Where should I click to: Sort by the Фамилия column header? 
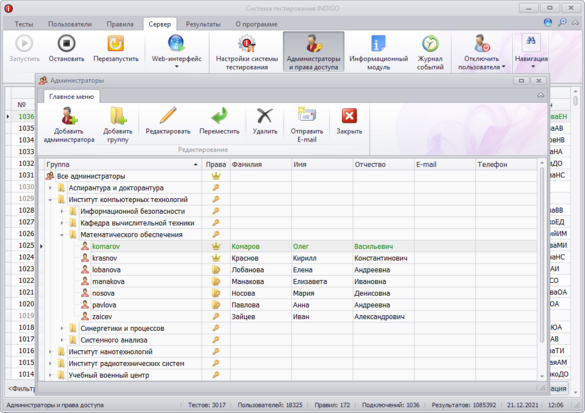261,165
